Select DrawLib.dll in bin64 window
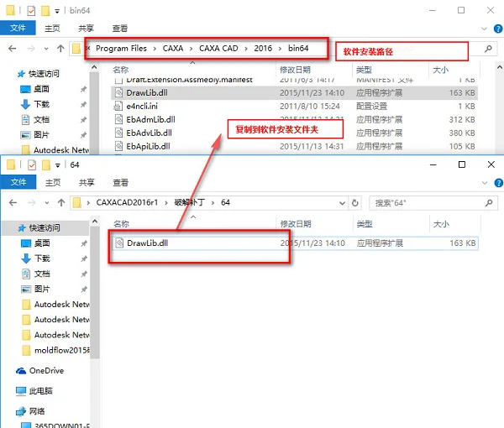Viewport: 504px width, 428px height. point(294,93)
